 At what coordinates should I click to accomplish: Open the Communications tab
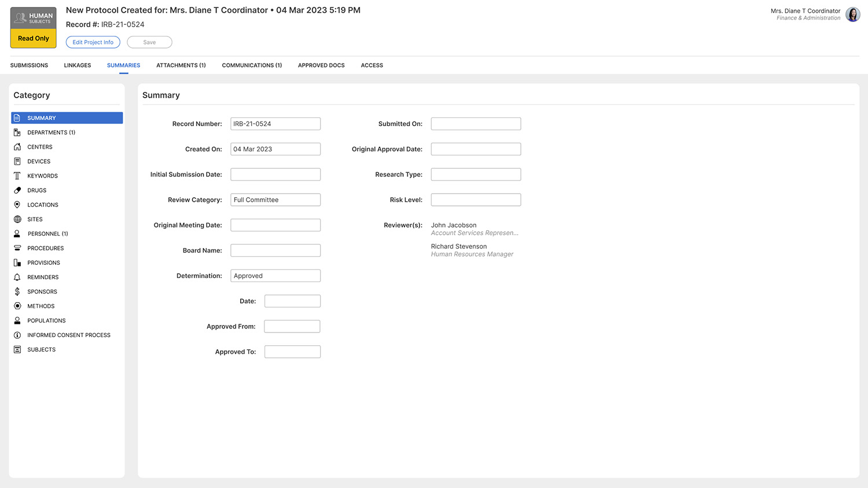[x=252, y=65]
